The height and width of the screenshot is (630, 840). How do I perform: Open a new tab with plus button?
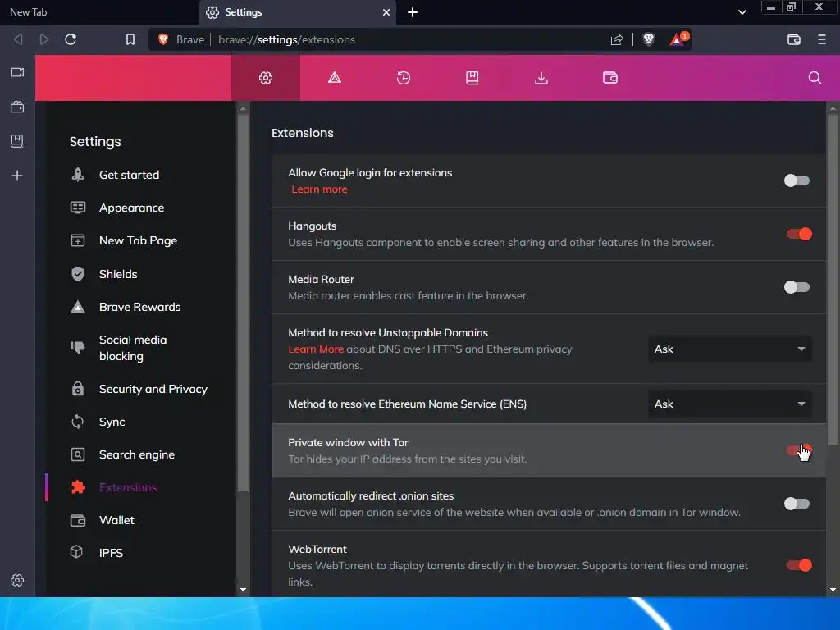(x=413, y=12)
